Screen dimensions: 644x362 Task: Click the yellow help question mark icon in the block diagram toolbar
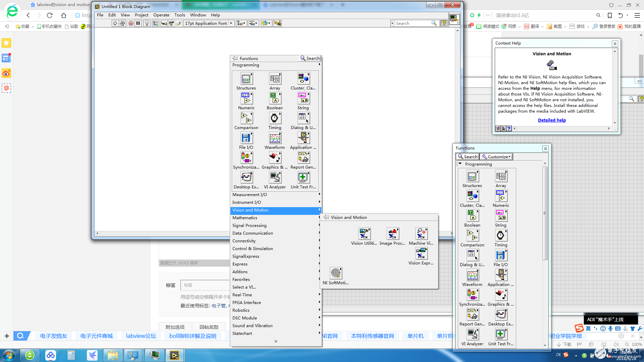point(444,23)
